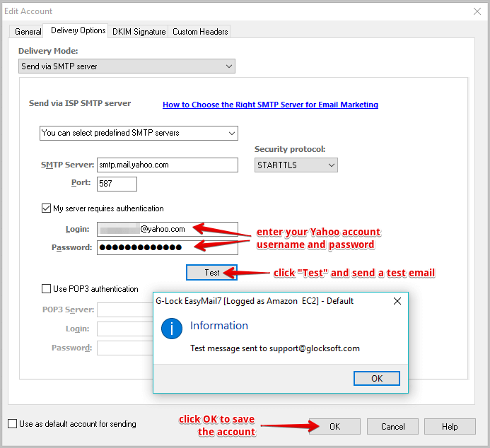Enable Use POP3 authentication checkbox

46,288
